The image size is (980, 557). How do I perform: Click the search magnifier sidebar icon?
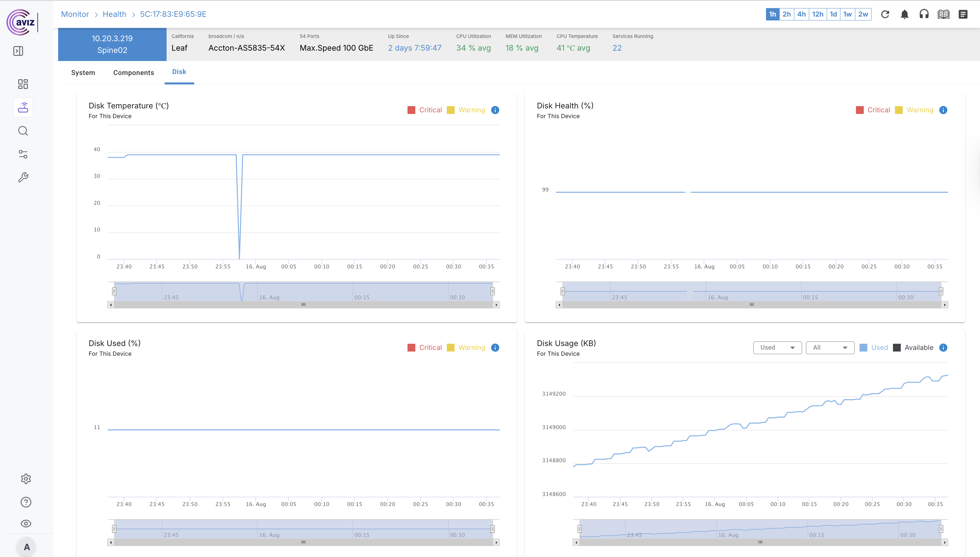coord(23,131)
